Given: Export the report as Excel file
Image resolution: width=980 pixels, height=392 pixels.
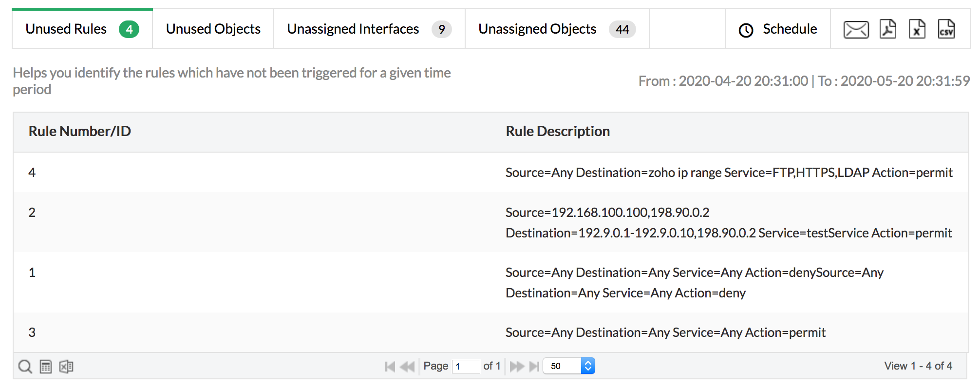Looking at the screenshot, I should point(917,29).
